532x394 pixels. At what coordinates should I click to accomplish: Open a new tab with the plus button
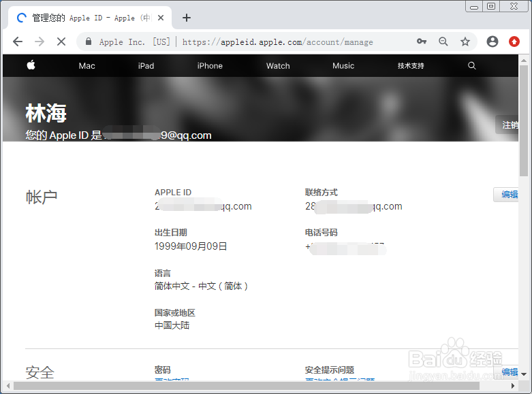pos(187,18)
